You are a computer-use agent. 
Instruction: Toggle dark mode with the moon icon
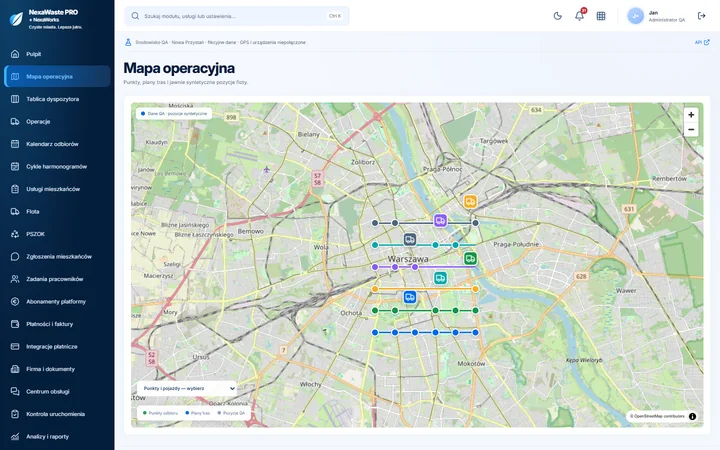pyautogui.click(x=557, y=16)
